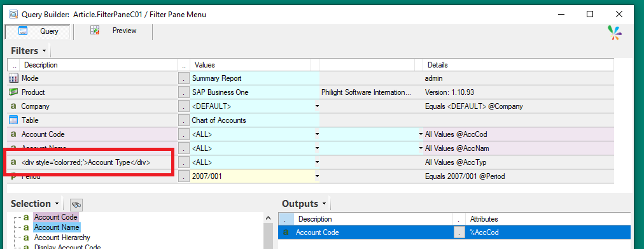Click the All Values @AccTyp details cell
644x249 pixels.
[519, 162]
